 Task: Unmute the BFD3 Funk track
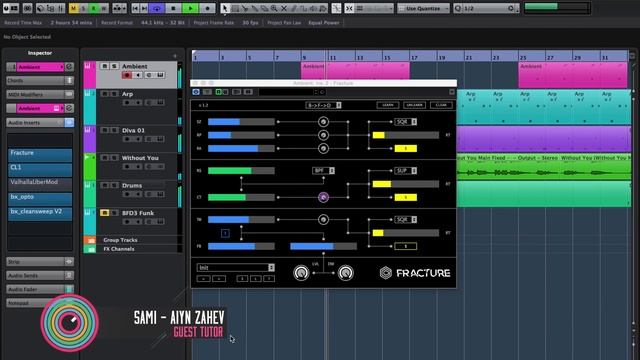[x=104, y=213]
